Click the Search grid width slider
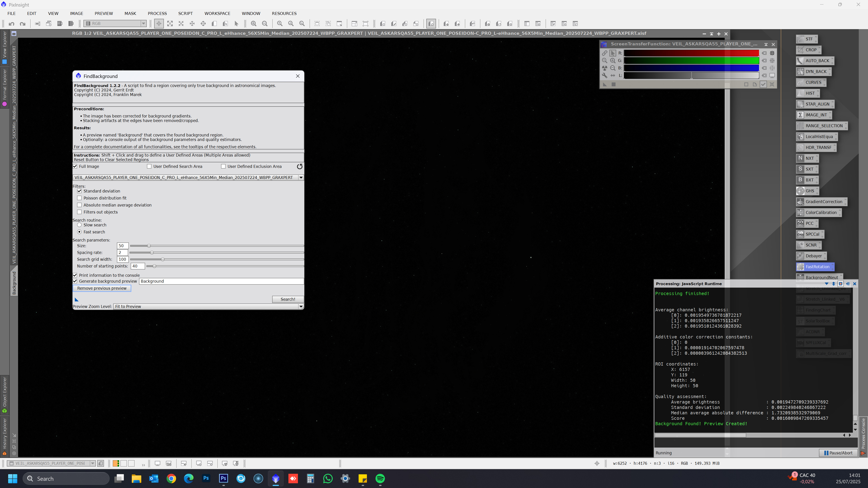 click(x=163, y=259)
